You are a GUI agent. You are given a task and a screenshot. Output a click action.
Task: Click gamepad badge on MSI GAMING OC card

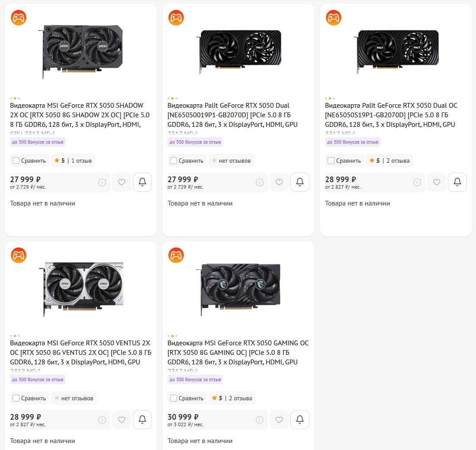176,255
